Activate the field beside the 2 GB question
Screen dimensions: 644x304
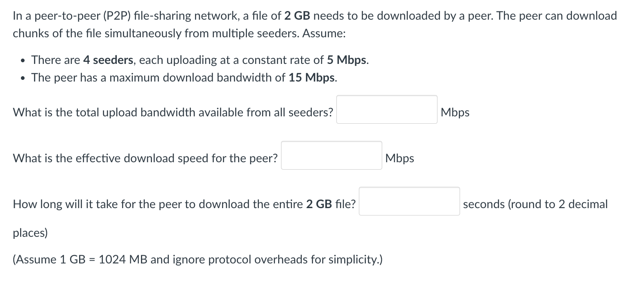[x=409, y=202]
